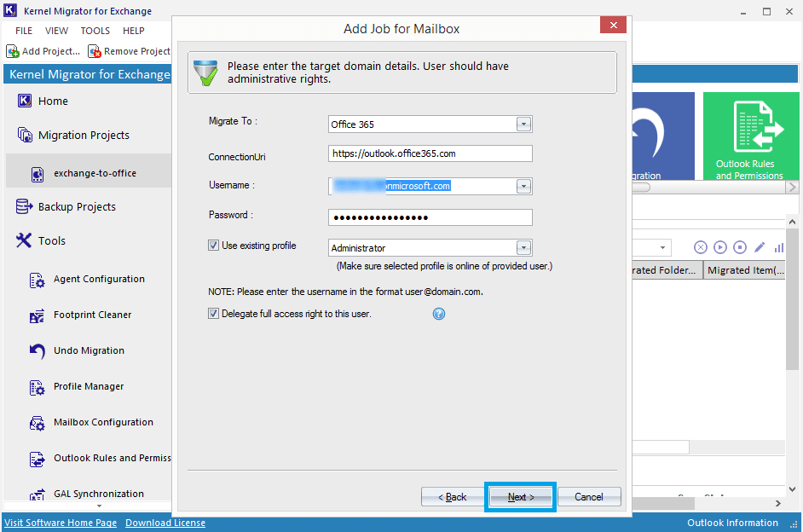Click the Next button
This screenshot has height=532, width=803.
click(x=520, y=497)
